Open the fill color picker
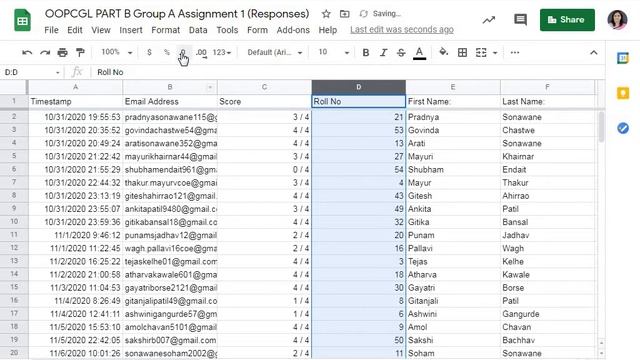Image resolution: width=640 pixels, height=360 pixels. click(x=444, y=52)
